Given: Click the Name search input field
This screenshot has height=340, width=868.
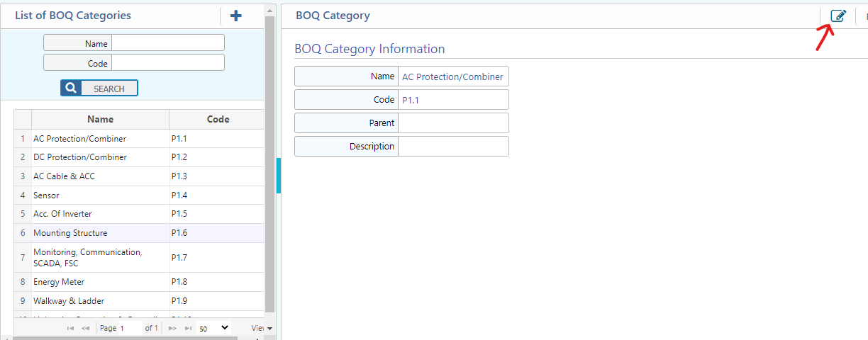Looking at the screenshot, I should (x=167, y=43).
